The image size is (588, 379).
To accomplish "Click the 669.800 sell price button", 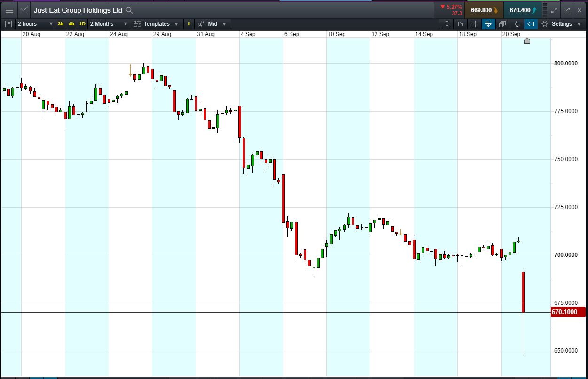I will 484,10.
